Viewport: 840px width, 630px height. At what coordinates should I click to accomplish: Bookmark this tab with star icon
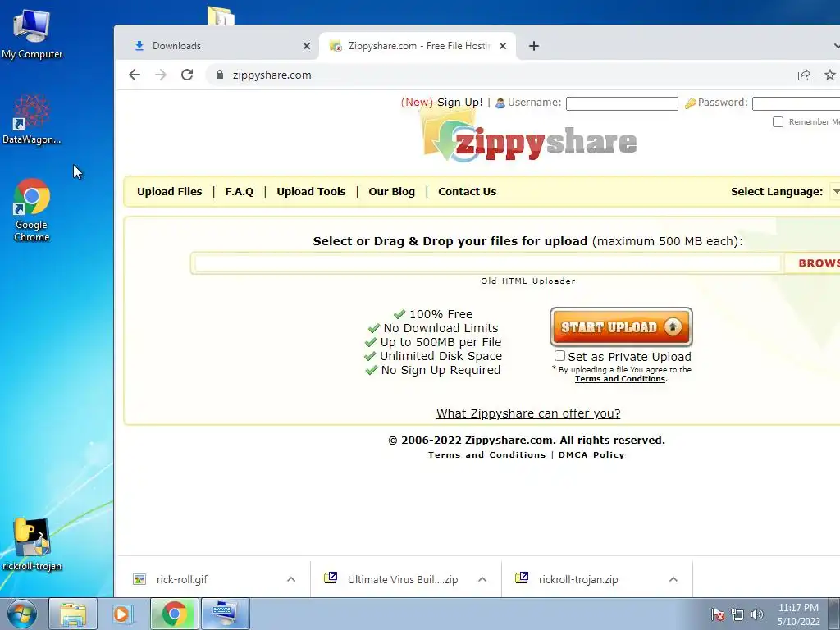coord(830,75)
